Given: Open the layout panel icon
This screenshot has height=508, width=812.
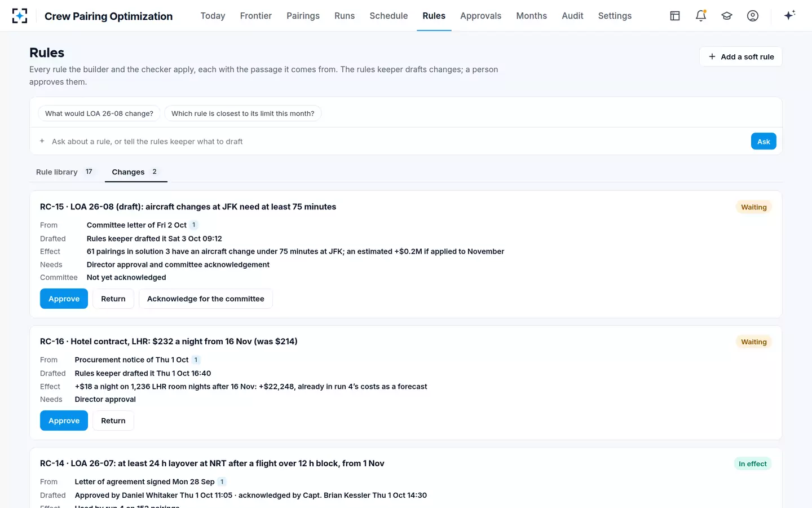Looking at the screenshot, I should (x=675, y=16).
